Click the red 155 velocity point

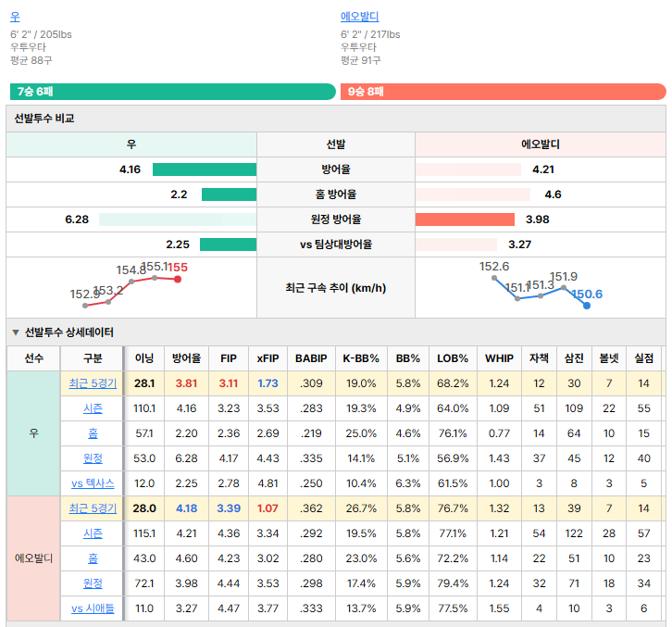pos(178,280)
